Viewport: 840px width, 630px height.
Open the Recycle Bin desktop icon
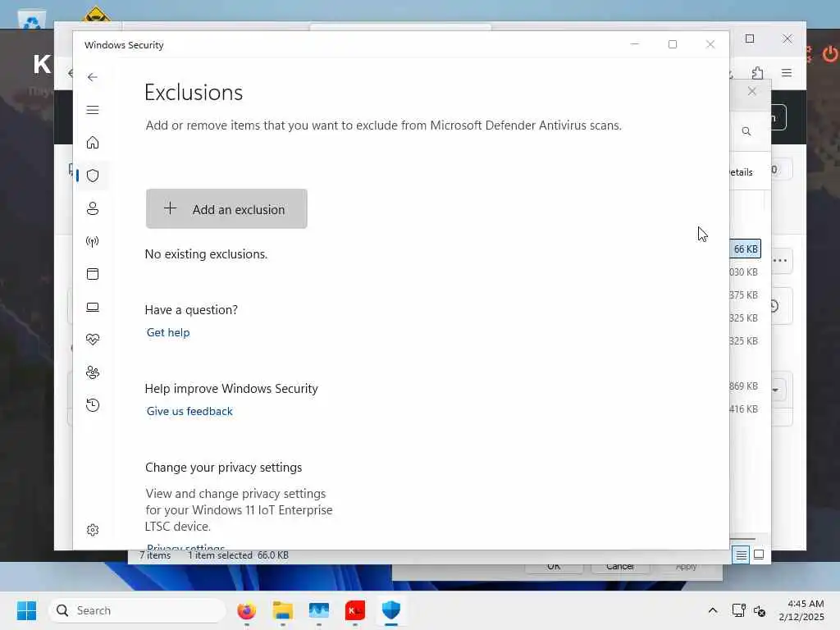click(x=32, y=21)
